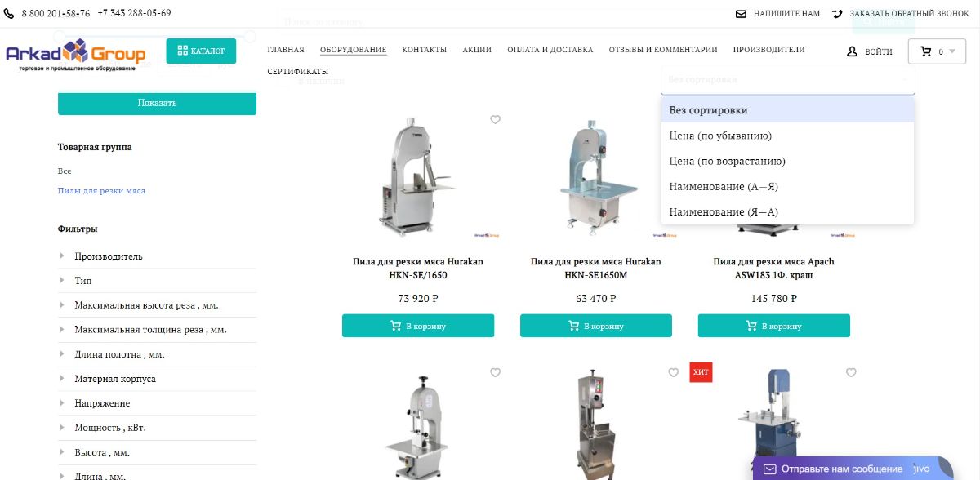Click the Показать filter button
This screenshot has width=980, height=480.
tap(157, 104)
